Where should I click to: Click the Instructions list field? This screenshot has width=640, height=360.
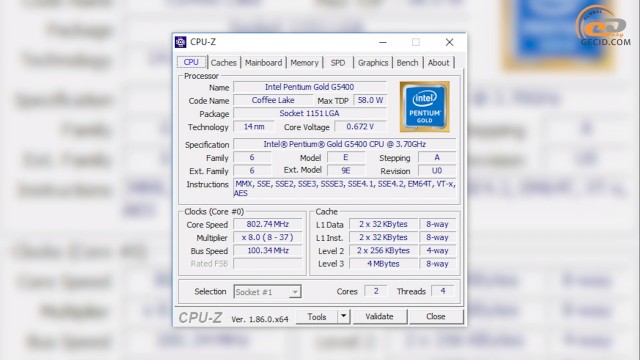coord(344,189)
